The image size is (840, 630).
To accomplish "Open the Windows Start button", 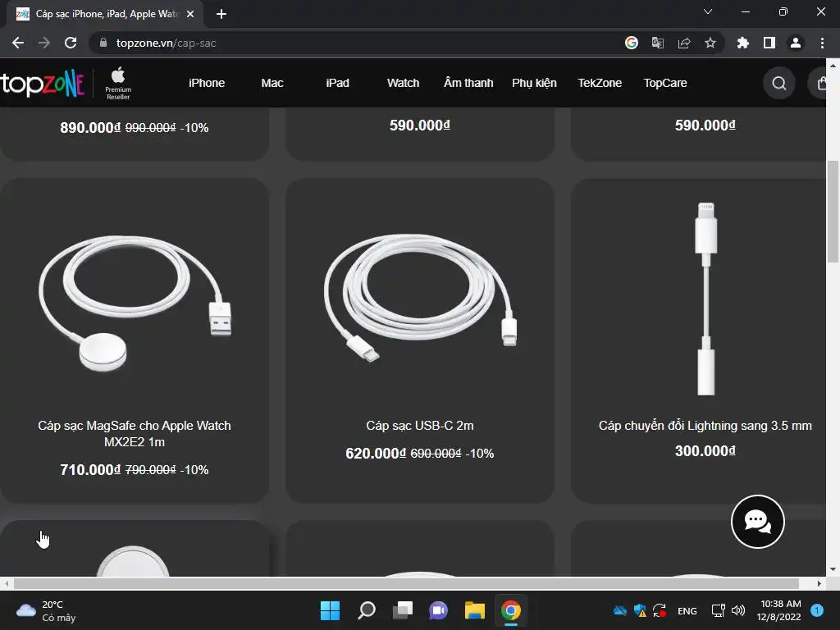I will 330,610.
